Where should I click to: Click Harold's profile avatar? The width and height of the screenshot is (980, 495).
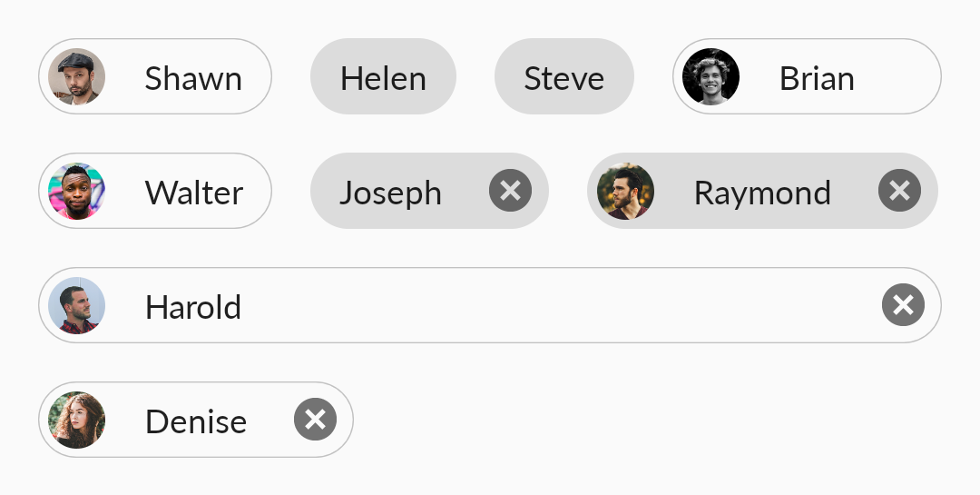pyautogui.click(x=77, y=305)
